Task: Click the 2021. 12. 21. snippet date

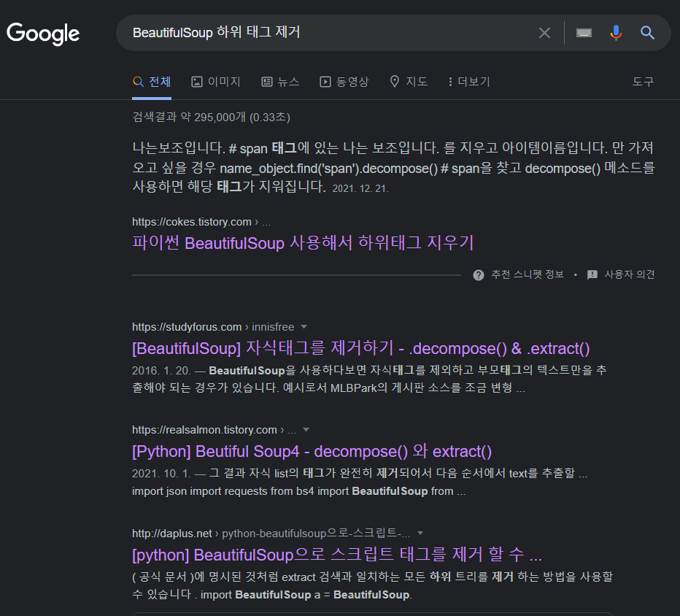Action: click(360, 188)
